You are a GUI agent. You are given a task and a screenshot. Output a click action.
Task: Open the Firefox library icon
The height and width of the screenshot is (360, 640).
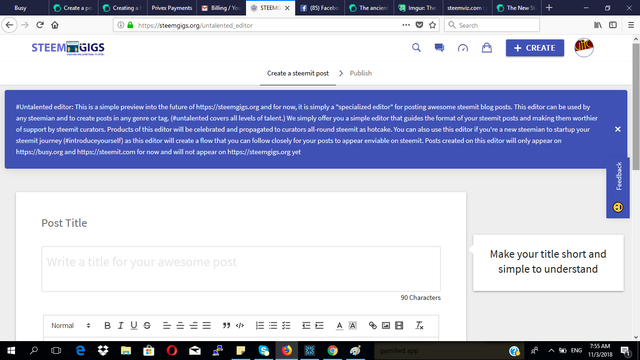click(598, 25)
